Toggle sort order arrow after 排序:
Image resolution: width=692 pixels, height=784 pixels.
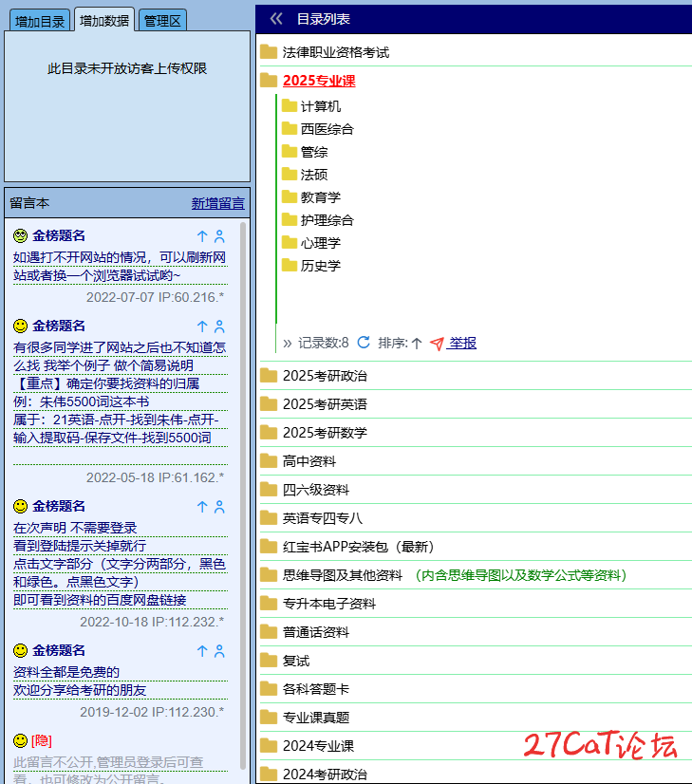click(417, 343)
